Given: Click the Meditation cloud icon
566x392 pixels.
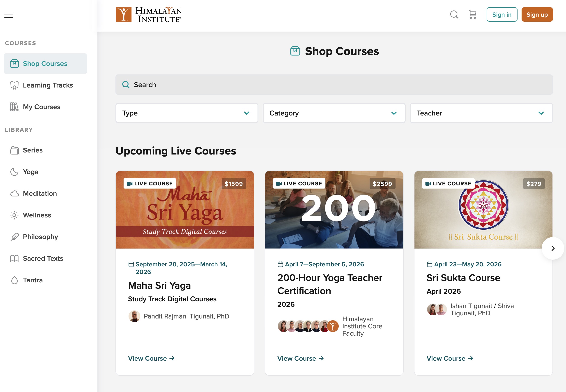Looking at the screenshot, I should coord(14,194).
